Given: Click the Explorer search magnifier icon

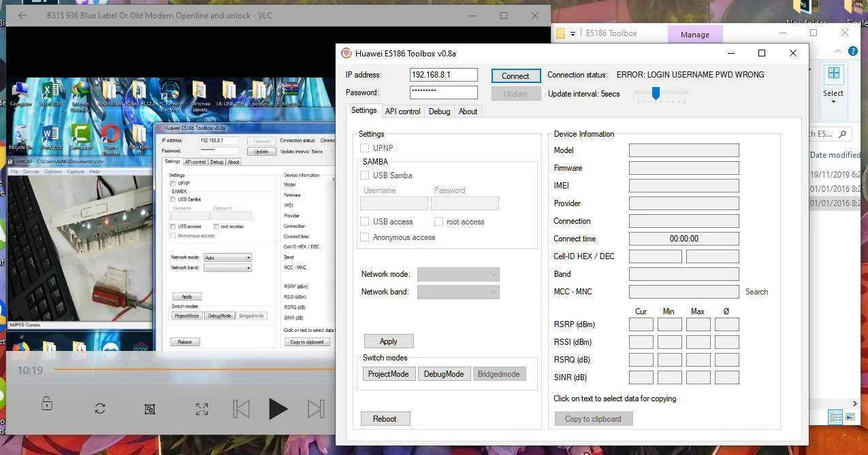Looking at the screenshot, I should click(842, 134).
